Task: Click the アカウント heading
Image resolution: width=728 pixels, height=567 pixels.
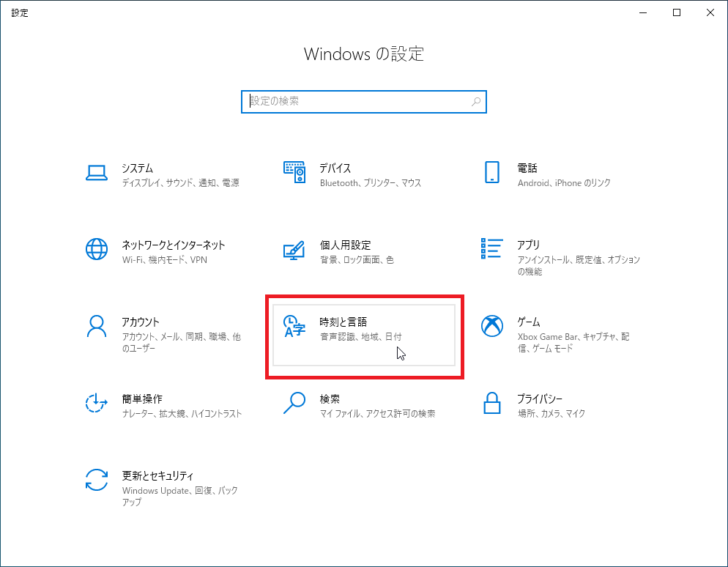Action: tap(141, 322)
